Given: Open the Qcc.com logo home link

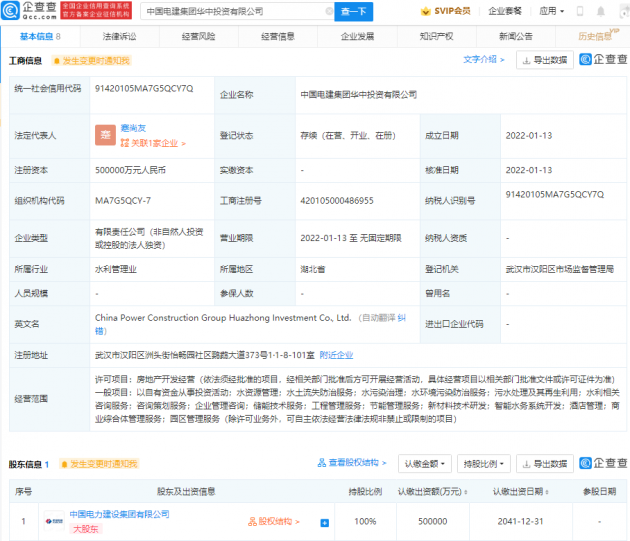Looking at the screenshot, I should pyautogui.click(x=29, y=11).
